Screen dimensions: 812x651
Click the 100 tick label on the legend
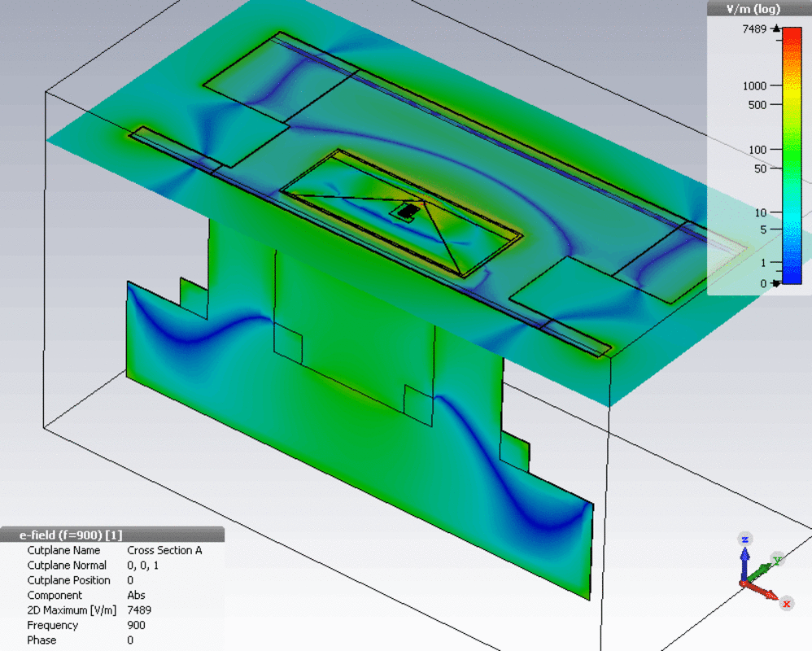point(757,150)
